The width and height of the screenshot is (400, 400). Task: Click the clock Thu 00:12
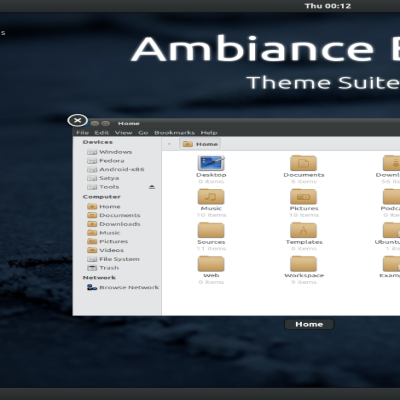coord(328,6)
